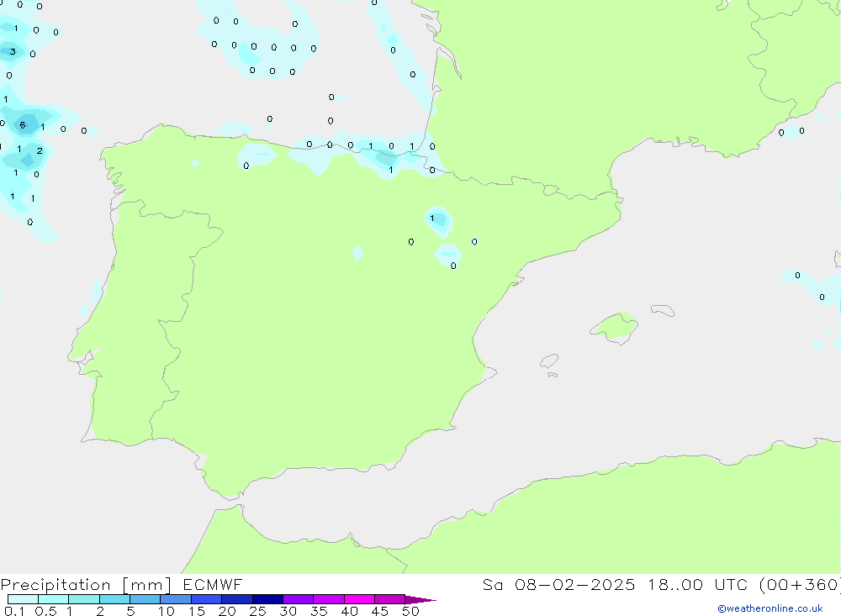The height and width of the screenshot is (616, 841).
Task: Click the precipitation value '2' on the map
Action: tap(40, 150)
